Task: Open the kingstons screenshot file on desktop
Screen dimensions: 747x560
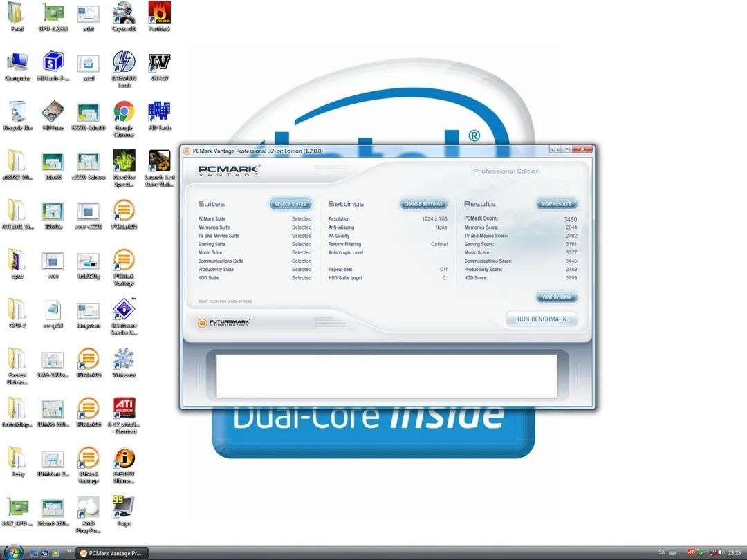Action: tap(89, 313)
